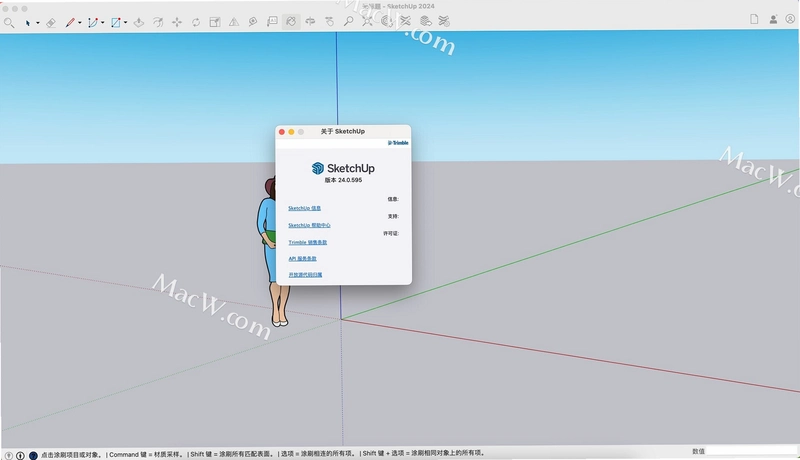Open the API 服务条款 link
This screenshot has width=800, height=460.
303,259
